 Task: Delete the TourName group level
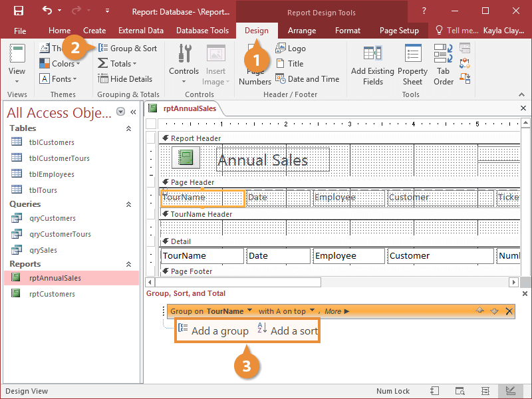coord(509,311)
